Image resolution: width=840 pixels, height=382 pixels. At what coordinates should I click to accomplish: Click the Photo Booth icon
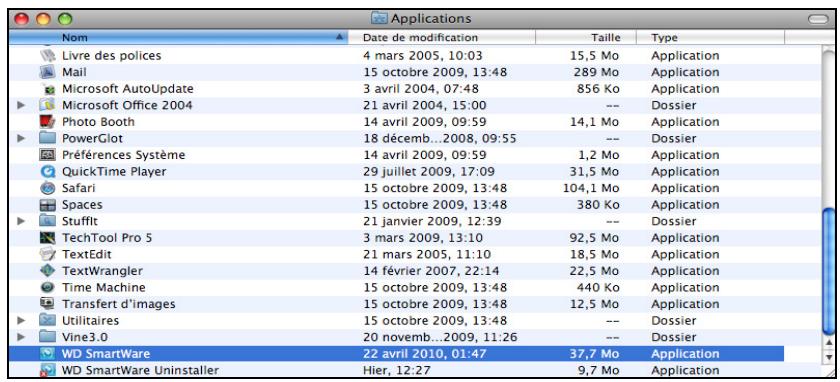click(48, 122)
